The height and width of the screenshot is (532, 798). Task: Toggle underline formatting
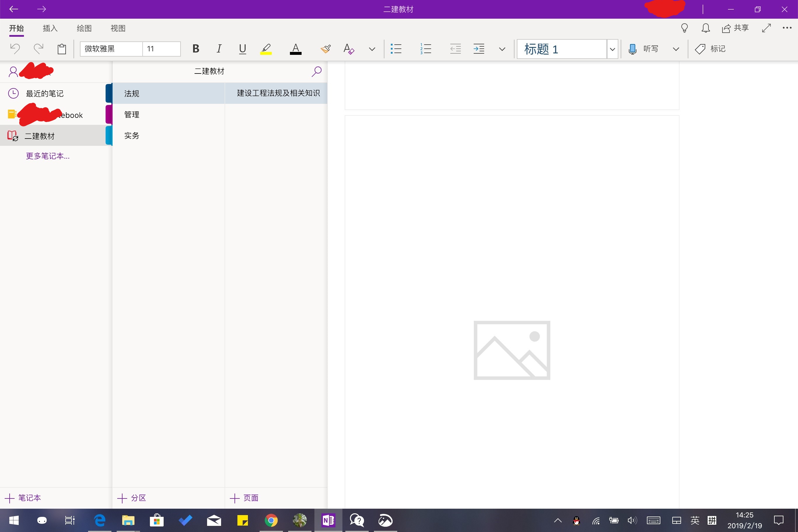[242, 49]
